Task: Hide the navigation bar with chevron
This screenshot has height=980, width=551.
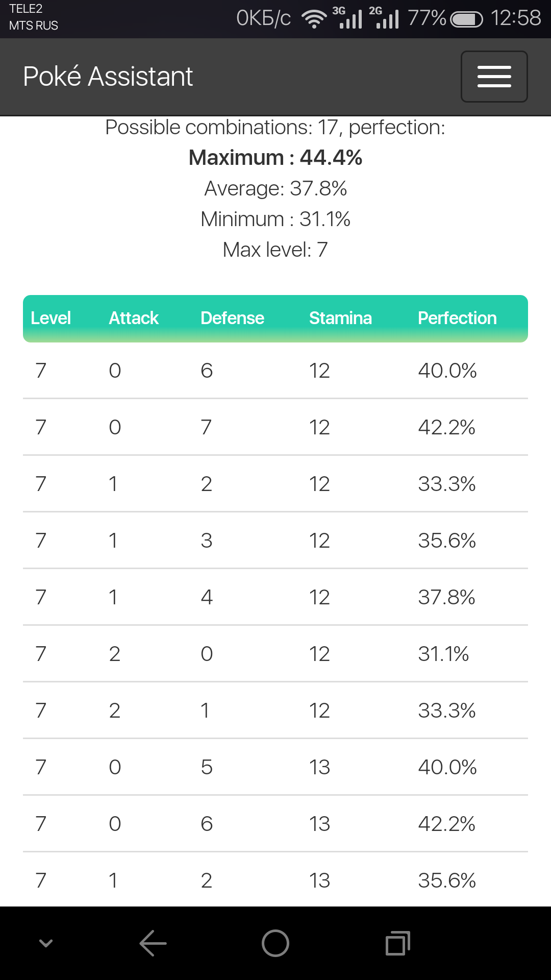Action: [46, 943]
